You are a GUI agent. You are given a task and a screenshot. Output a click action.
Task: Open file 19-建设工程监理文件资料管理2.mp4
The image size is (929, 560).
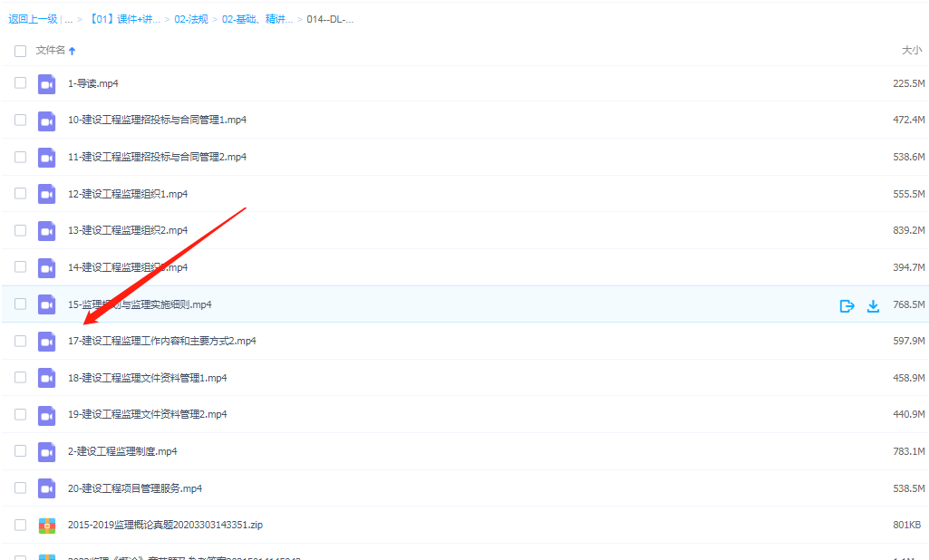tap(147, 414)
